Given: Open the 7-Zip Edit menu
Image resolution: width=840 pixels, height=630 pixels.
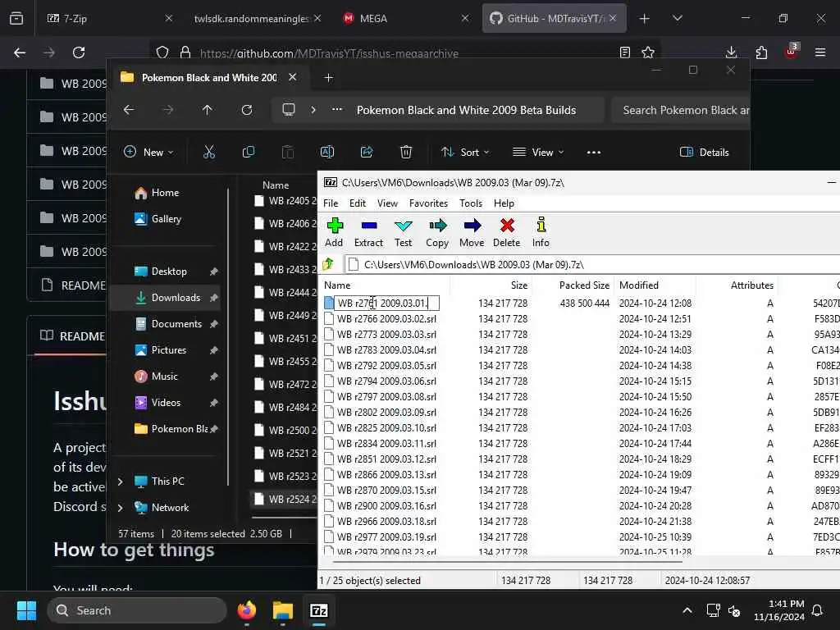Looking at the screenshot, I should 358,203.
